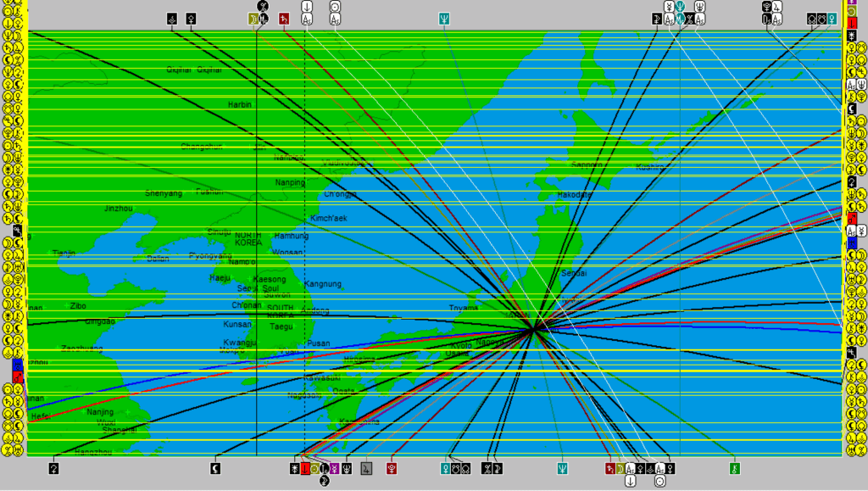Click the green Chiron marker below the map
Viewport: 868px width, 491px height.
click(x=735, y=469)
